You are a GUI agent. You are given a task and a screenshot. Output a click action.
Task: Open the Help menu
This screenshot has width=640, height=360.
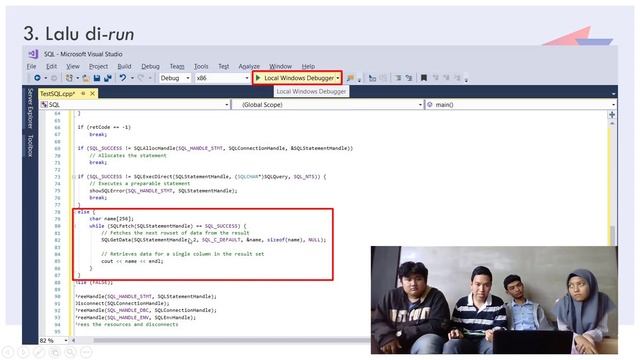(x=308, y=66)
